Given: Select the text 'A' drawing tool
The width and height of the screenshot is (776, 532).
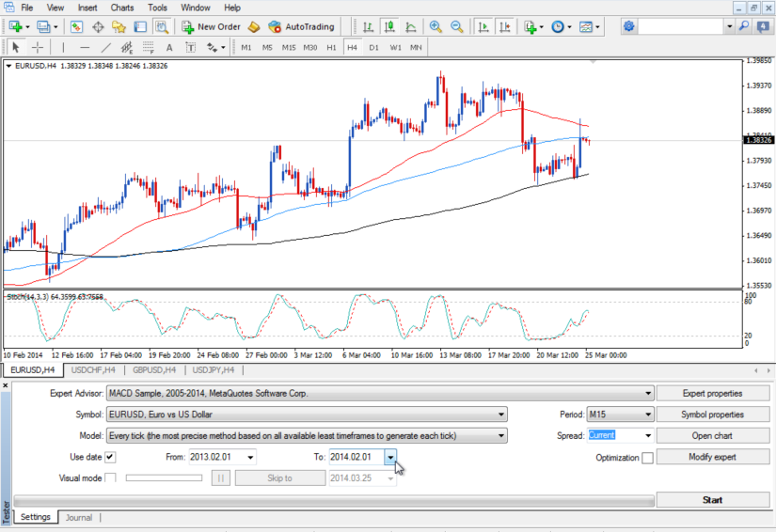Looking at the screenshot, I should [169, 47].
